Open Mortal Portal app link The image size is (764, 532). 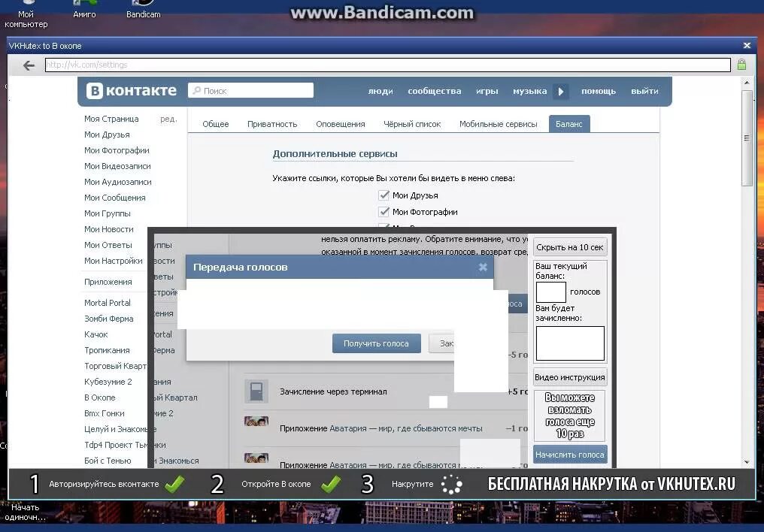click(108, 303)
